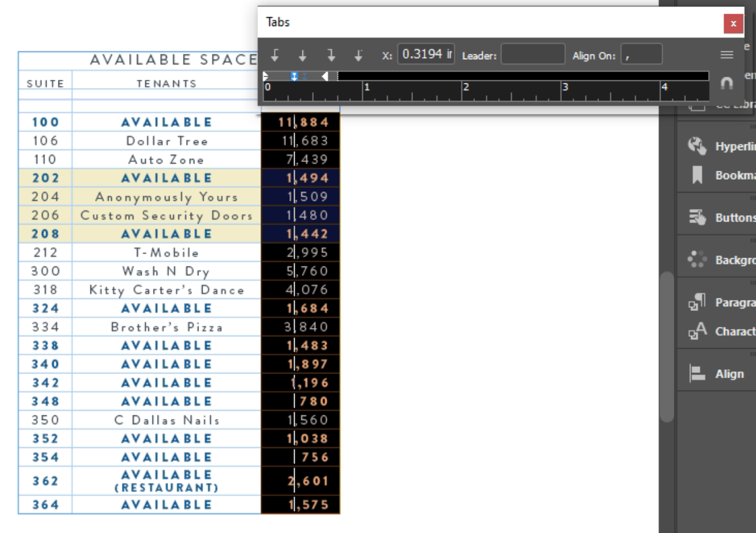756x533 pixels.
Task: Click the indent marker at ruler's left edge
Action: tap(265, 75)
